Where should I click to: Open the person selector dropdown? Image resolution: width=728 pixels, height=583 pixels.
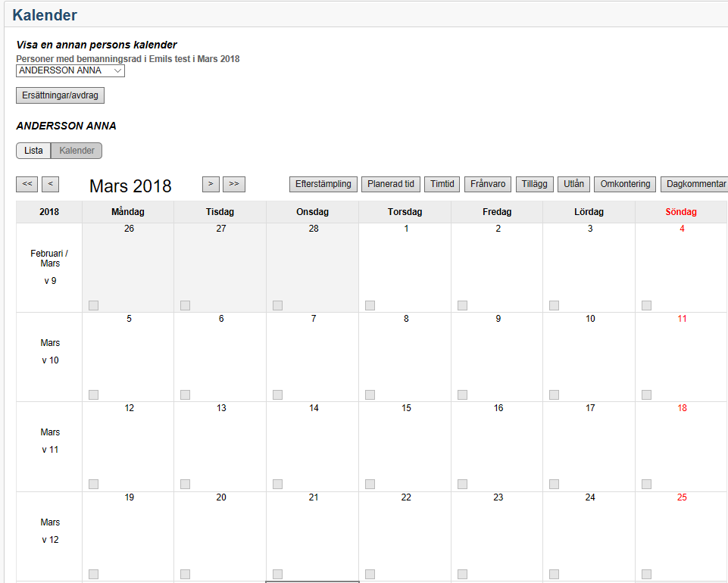70,70
